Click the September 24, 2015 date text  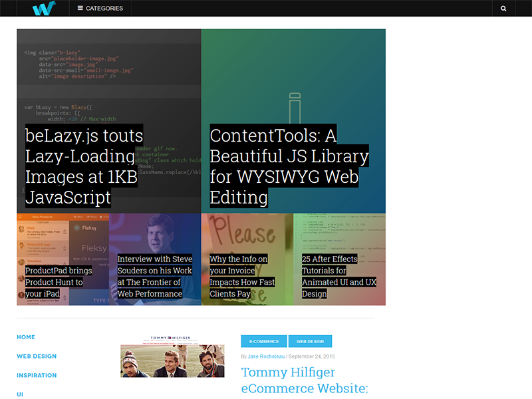coord(311,356)
